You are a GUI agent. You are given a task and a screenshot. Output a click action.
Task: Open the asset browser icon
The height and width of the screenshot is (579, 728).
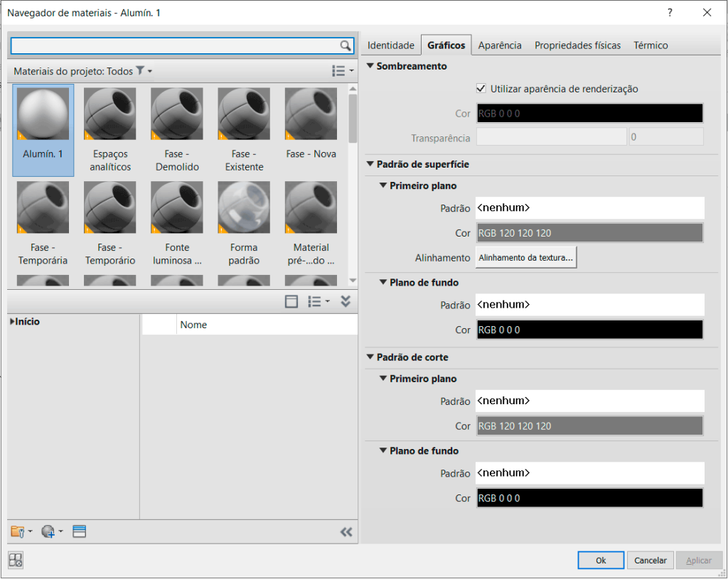coord(80,531)
